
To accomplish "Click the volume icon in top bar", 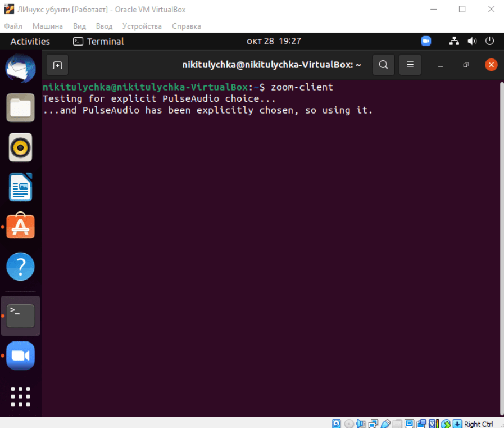I will (x=472, y=41).
